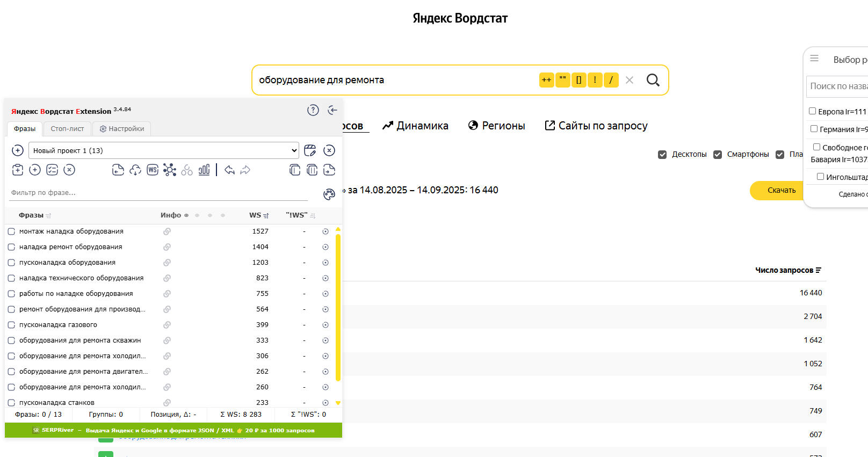Click the help question mark icon

coord(313,110)
